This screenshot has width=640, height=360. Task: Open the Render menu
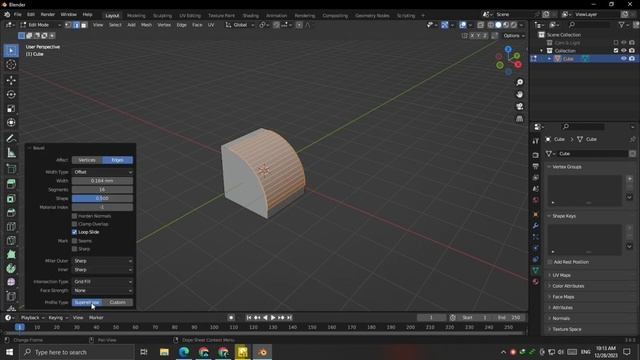(x=47, y=14)
